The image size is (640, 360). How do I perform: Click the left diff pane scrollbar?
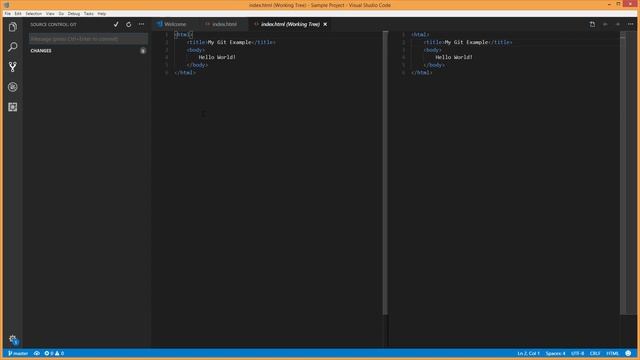tap(385, 173)
